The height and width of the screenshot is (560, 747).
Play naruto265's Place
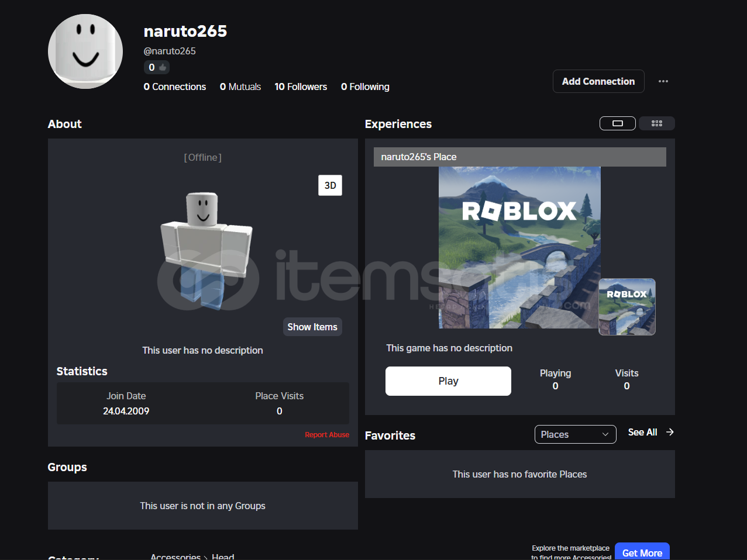tap(448, 381)
